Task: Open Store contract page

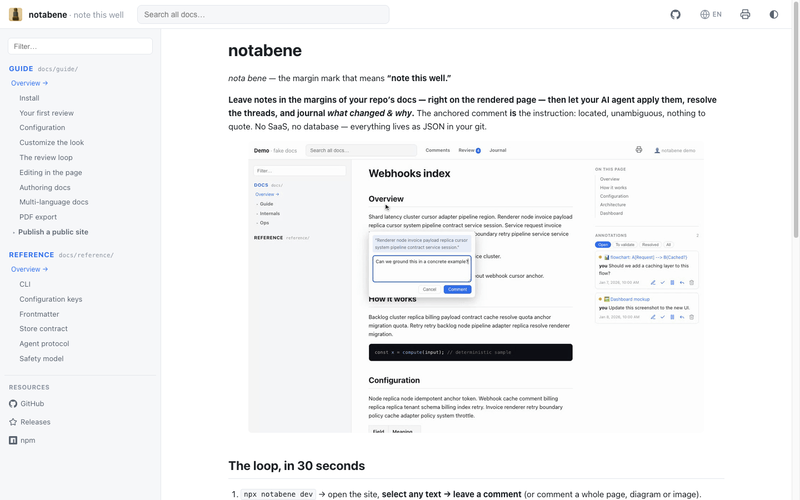Action: 43,329
